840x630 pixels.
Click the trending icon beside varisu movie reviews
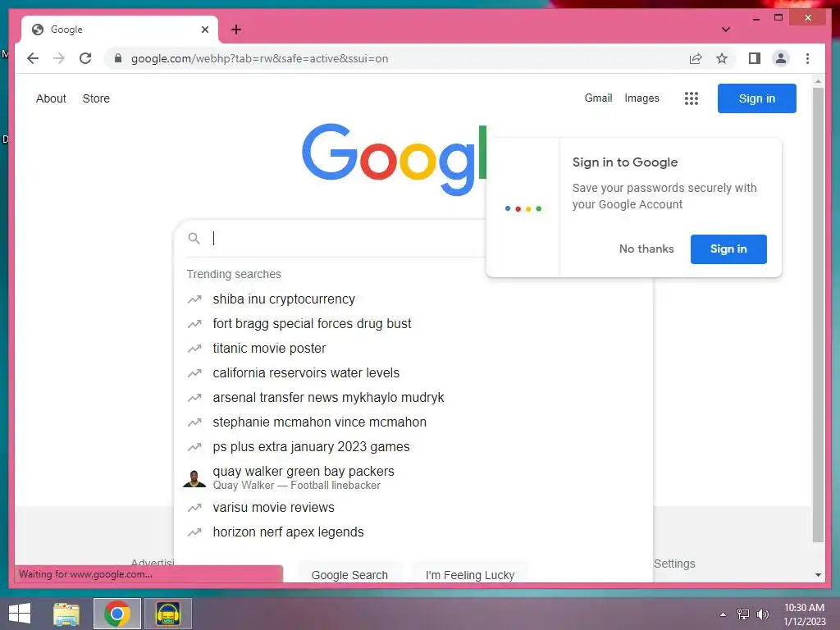[x=194, y=507]
